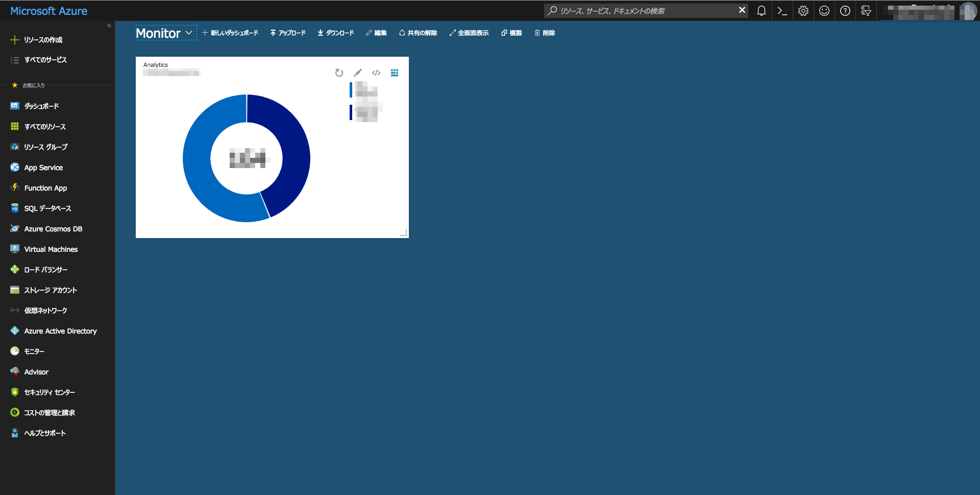The image size is (980, 495).
Task: Collapse the left sidebar with the double chevron
Action: [x=109, y=26]
